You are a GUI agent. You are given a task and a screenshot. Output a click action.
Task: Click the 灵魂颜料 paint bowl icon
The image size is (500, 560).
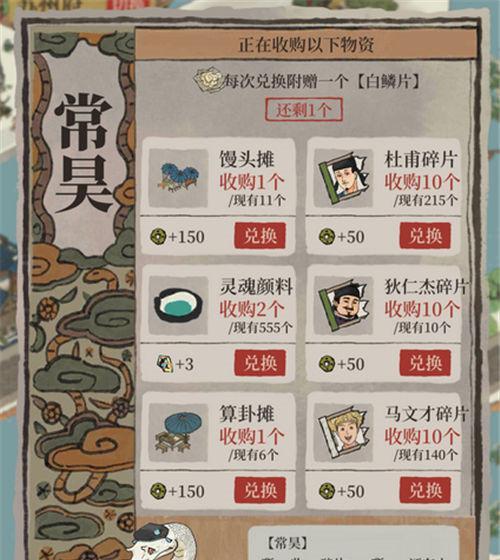tap(178, 305)
